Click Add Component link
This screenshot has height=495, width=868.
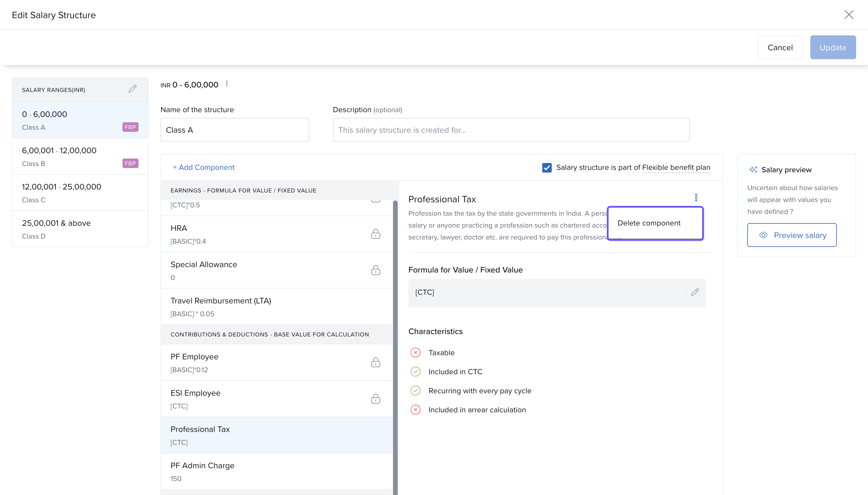tap(204, 167)
